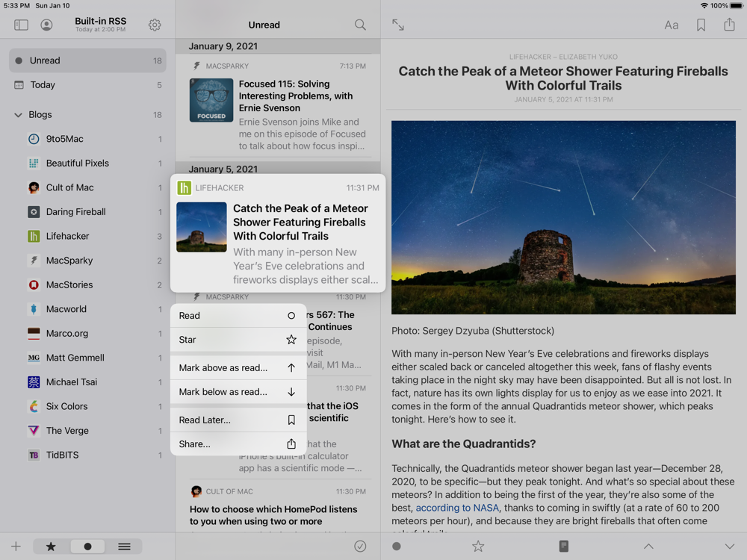
Task: Show unread articles filter dot
Action: point(87,547)
